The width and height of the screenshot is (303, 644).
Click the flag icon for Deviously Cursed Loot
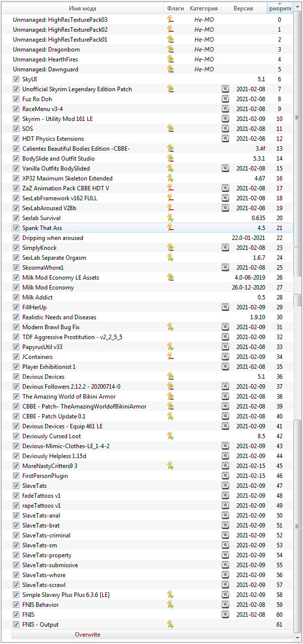(x=171, y=436)
